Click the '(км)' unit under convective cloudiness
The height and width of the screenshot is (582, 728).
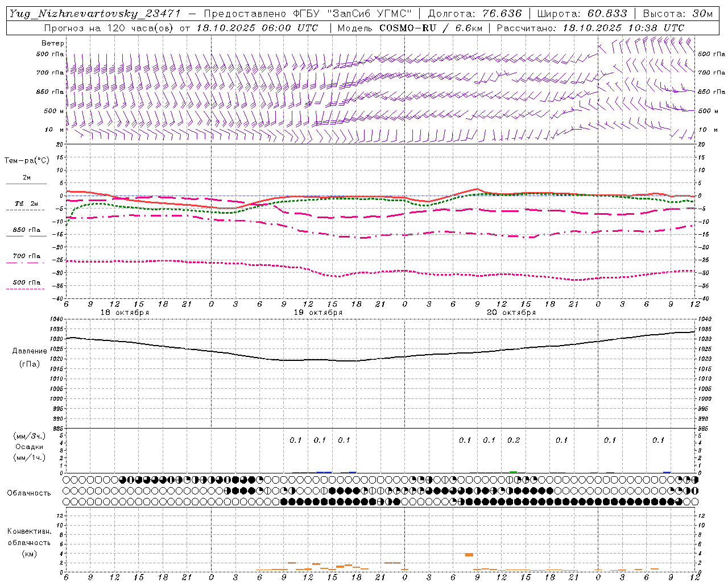click(29, 554)
